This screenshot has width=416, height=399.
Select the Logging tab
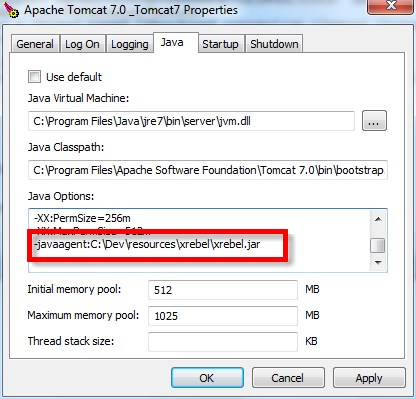point(130,44)
